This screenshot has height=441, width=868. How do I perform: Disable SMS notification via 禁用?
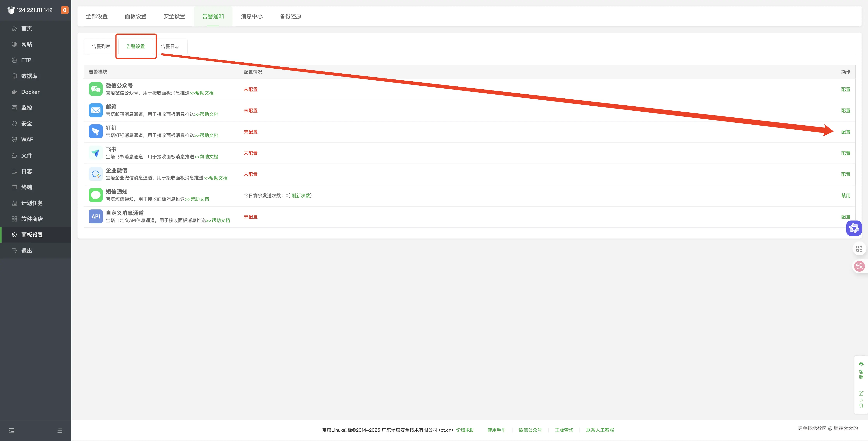click(x=845, y=195)
